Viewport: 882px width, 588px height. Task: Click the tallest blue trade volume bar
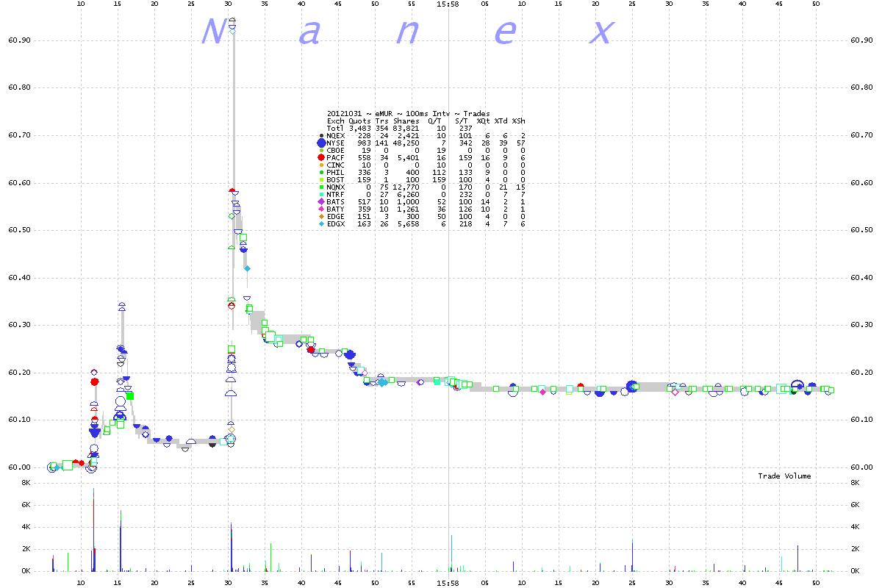93,529
